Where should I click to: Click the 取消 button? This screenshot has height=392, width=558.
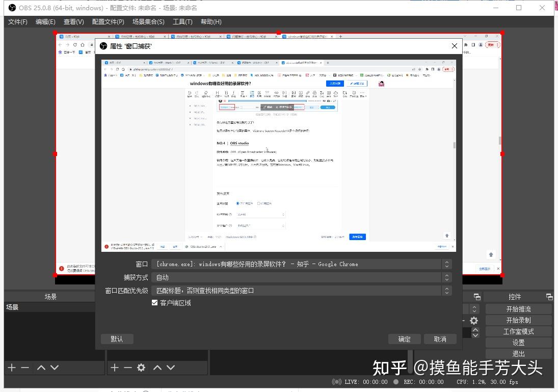pos(440,339)
